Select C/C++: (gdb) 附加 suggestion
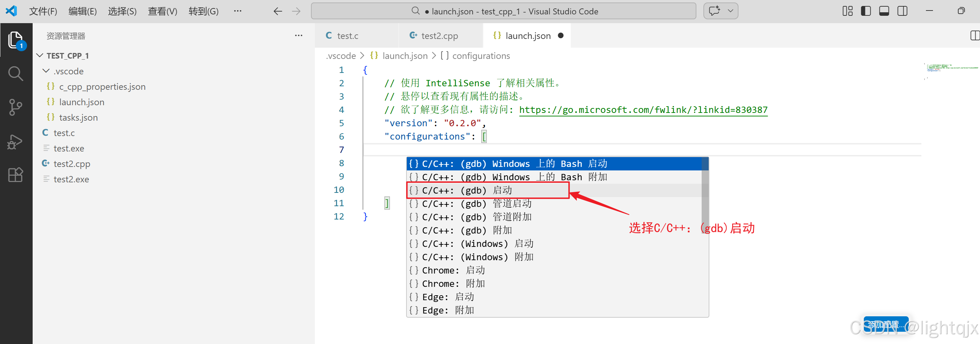 click(554, 230)
